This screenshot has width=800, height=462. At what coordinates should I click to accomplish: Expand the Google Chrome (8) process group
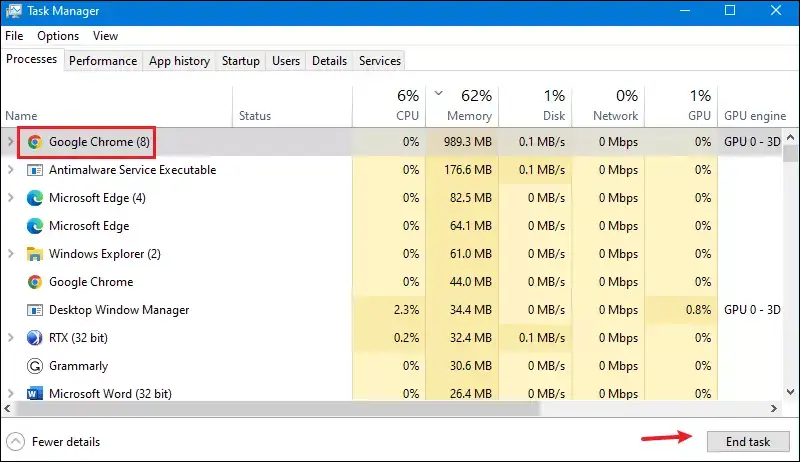click(10, 142)
